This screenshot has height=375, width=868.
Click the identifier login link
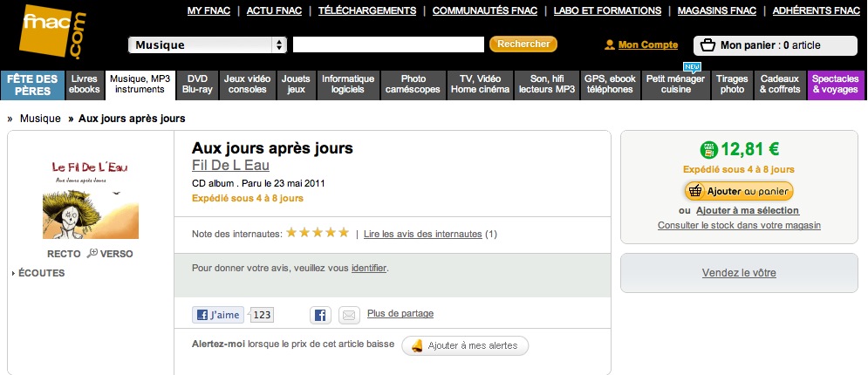point(369,269)
